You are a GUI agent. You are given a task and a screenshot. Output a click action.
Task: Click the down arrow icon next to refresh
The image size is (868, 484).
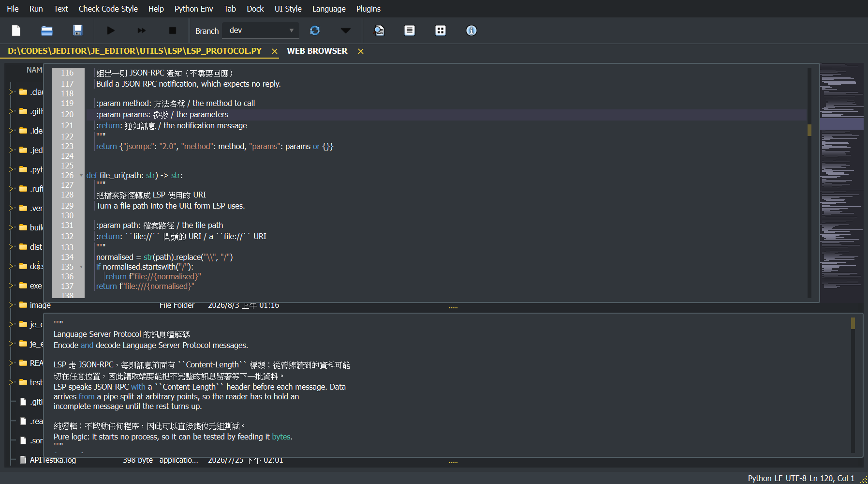click(345, 30)
